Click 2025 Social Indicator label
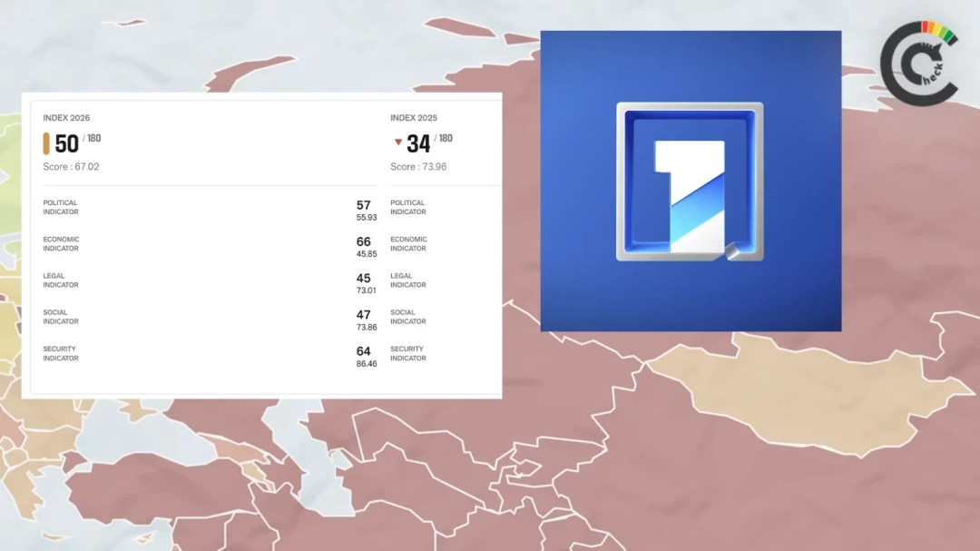The image size is (980, 551). [x=408, y=317]
